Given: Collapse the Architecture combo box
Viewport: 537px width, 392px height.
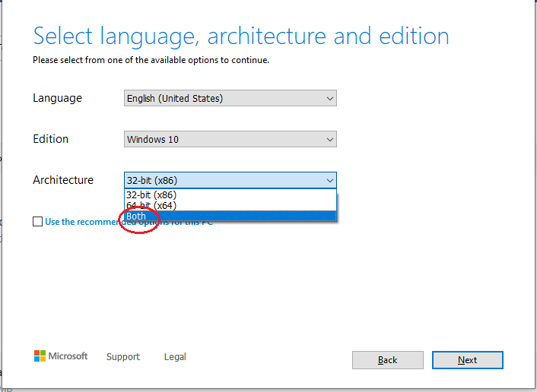Looking at the screenshot, I should 230,180.
